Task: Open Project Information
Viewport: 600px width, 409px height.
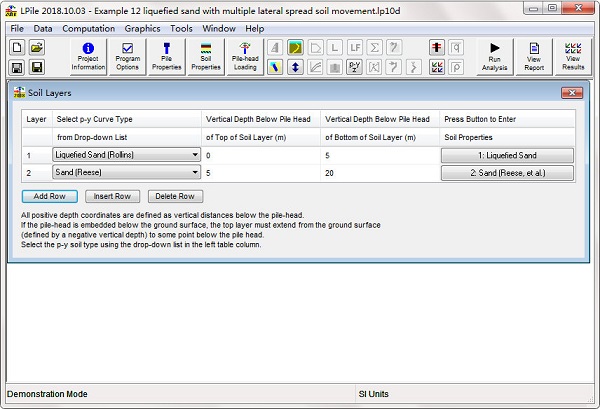Action: click(x=88, y=57)
